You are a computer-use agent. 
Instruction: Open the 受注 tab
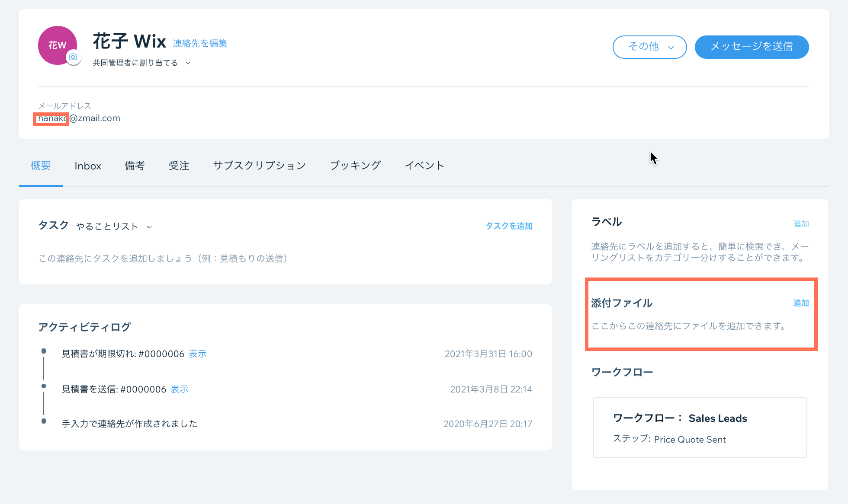pos(179,166)
